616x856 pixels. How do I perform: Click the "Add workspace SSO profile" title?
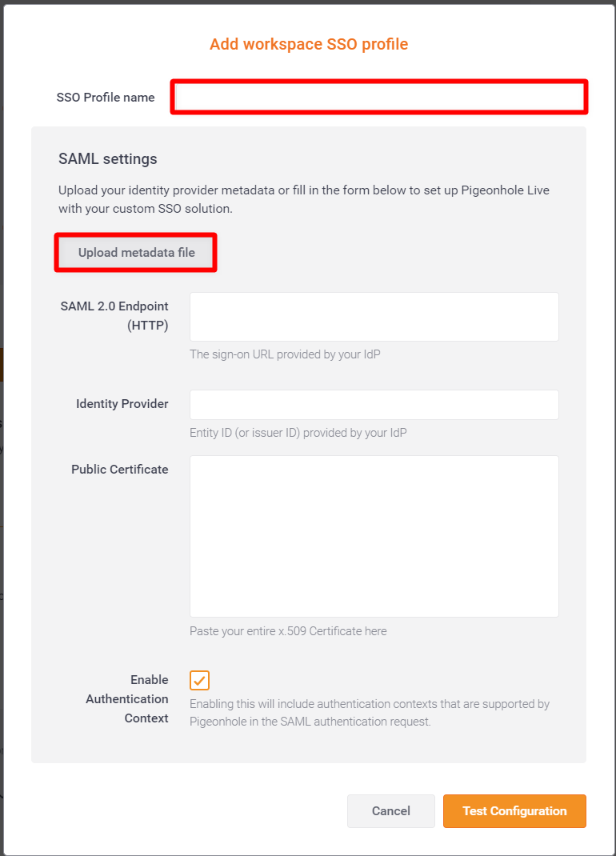coord(309,44)
